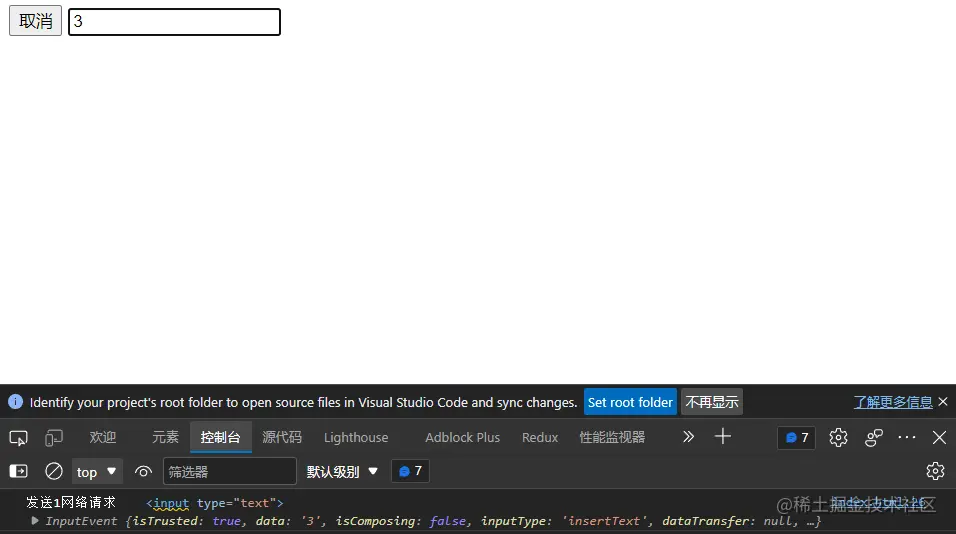Click the 发送1网络请求 log text

pos(71,502)
